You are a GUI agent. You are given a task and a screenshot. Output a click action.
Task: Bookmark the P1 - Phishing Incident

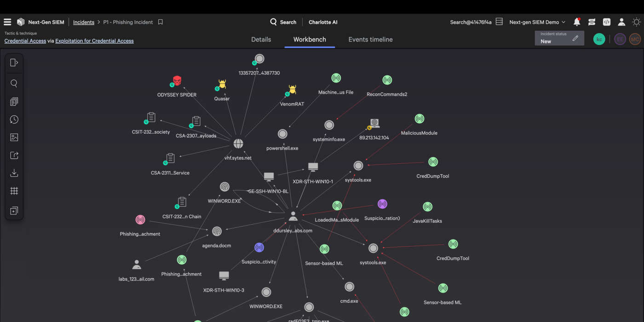(161, 22)
